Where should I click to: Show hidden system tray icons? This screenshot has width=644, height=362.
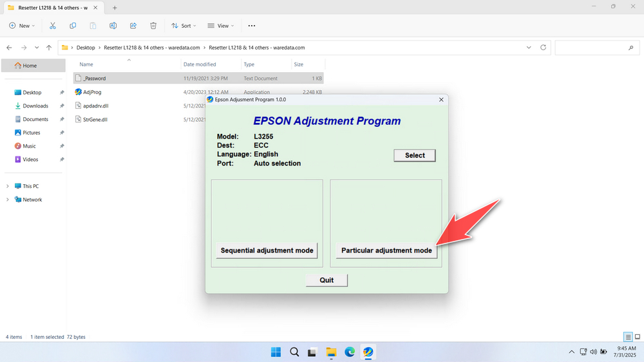pyautogui.click(x=571, y=352)
